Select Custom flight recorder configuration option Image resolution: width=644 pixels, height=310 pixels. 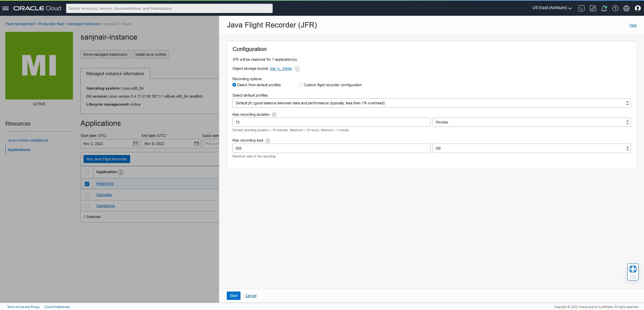coord(301,85)
